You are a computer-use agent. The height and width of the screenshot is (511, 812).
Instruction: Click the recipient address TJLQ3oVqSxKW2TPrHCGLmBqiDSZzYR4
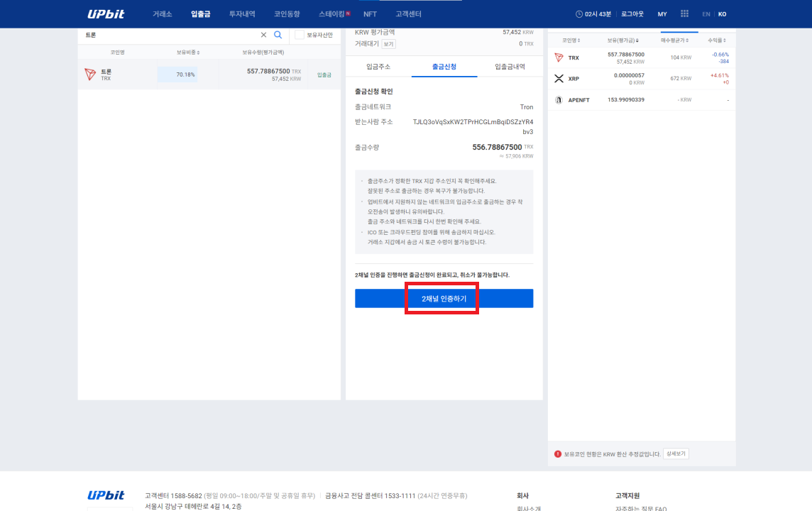(473, 122)
